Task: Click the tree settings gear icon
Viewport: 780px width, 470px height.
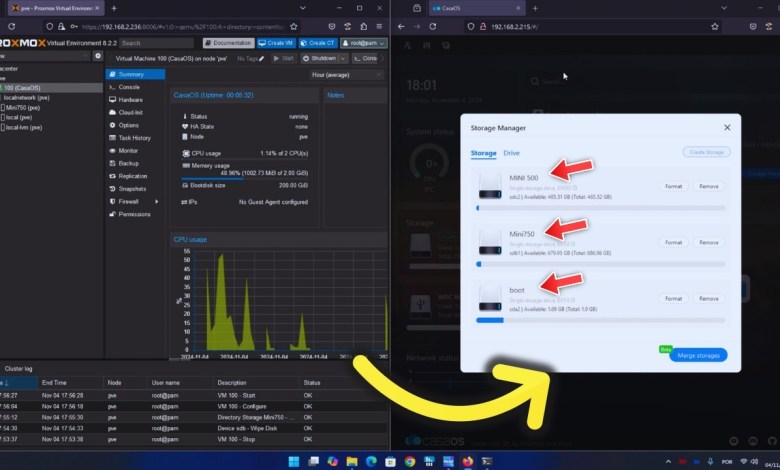Action: pyautogui.click(x=98, y=56)
